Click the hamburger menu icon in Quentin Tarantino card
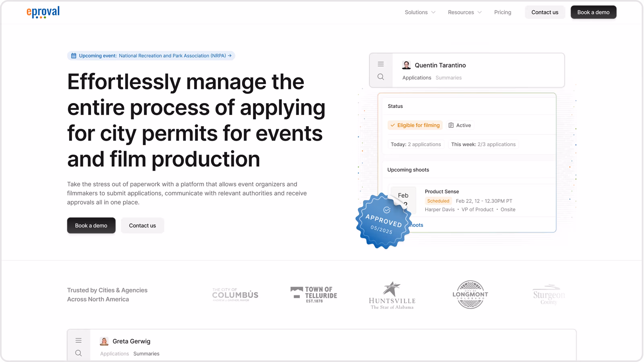The height and width of the screenshot is (362, 644). coord(381,64)
